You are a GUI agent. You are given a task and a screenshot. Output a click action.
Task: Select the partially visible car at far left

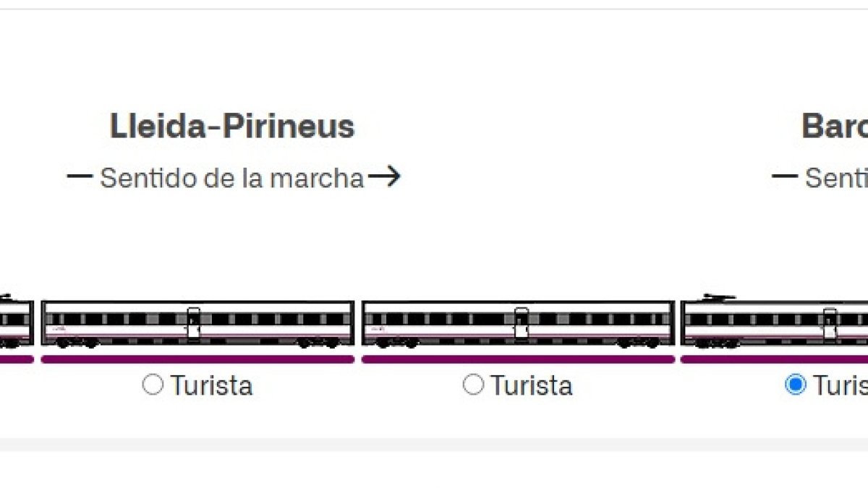(x=17, y=322)
